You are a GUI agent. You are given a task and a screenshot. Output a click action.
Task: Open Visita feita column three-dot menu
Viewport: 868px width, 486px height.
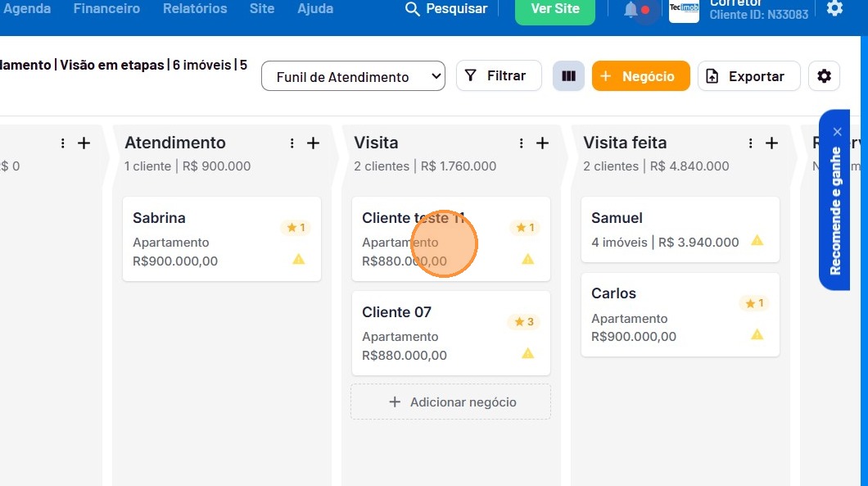click(x=750, y=143)
